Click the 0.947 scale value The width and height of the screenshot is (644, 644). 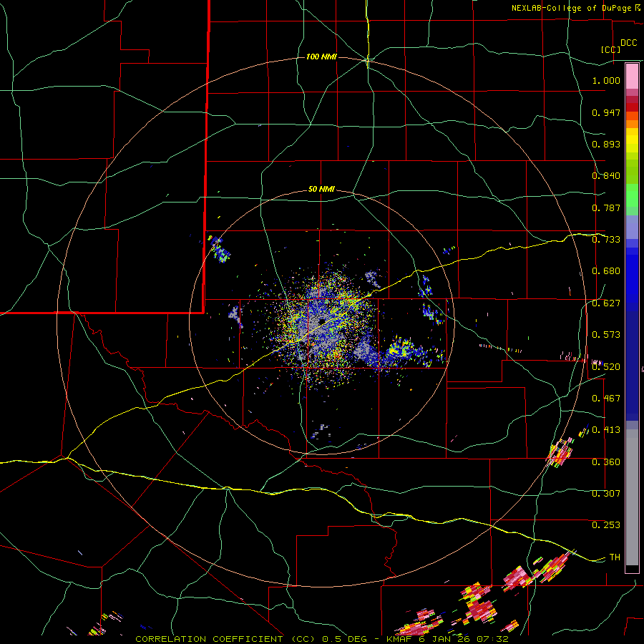coord(606,112)
